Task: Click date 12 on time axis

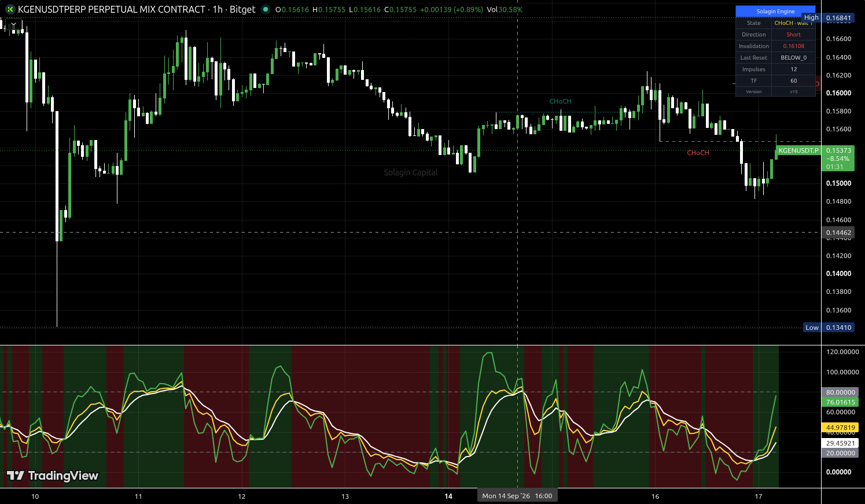Action: [242, 496]
